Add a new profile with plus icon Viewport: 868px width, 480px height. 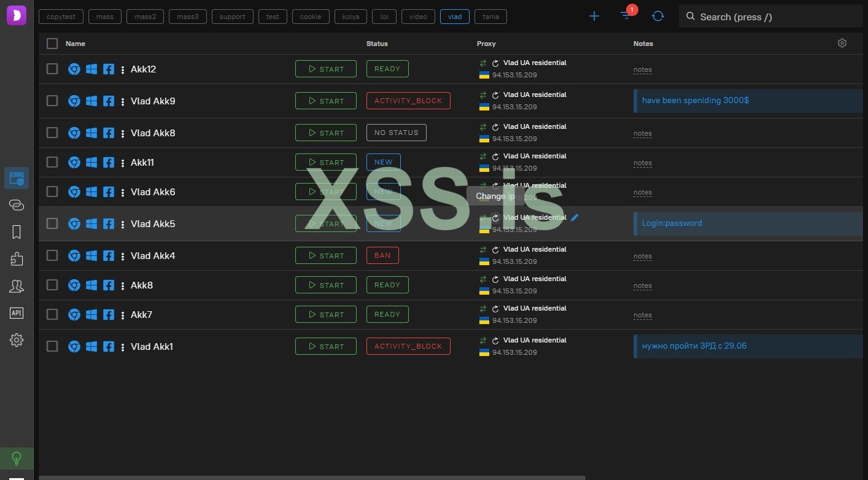tap(594, 17)
